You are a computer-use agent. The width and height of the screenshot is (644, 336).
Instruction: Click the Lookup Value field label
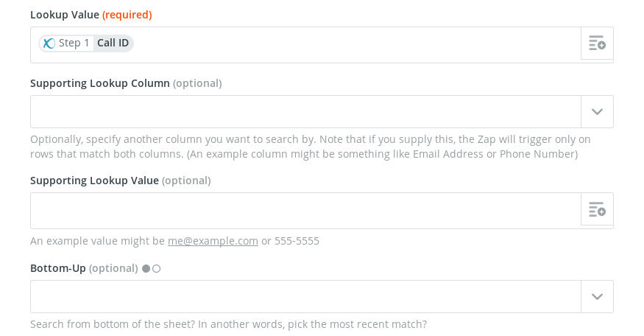click(65, 15)
